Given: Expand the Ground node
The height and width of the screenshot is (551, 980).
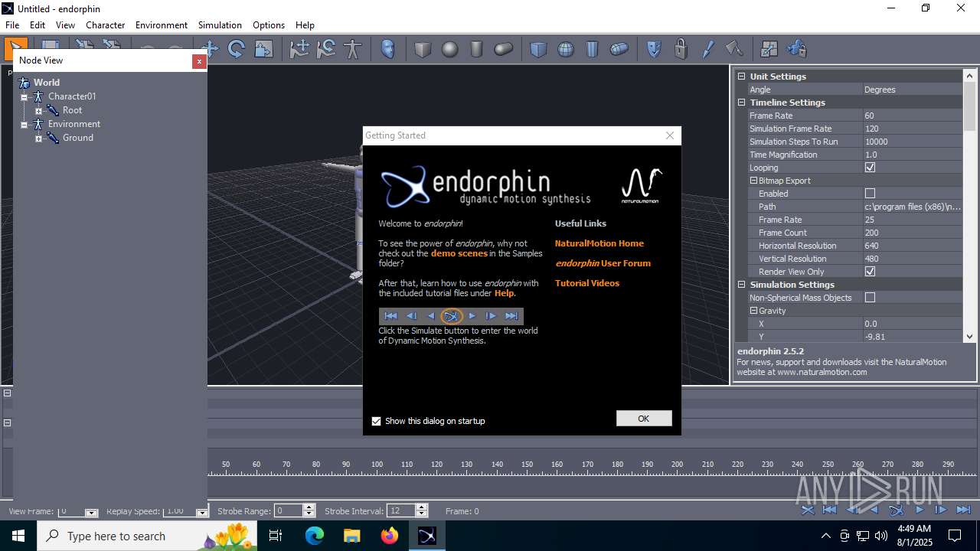Looking at the screenshot, I should pos(38,139).
